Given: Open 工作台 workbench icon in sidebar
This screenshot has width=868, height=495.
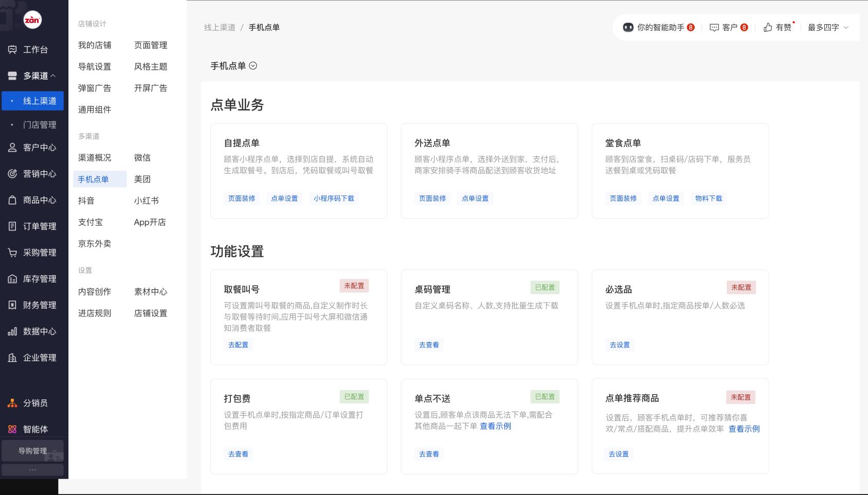Looking at the screenshot, I should [x=12, y=49].
